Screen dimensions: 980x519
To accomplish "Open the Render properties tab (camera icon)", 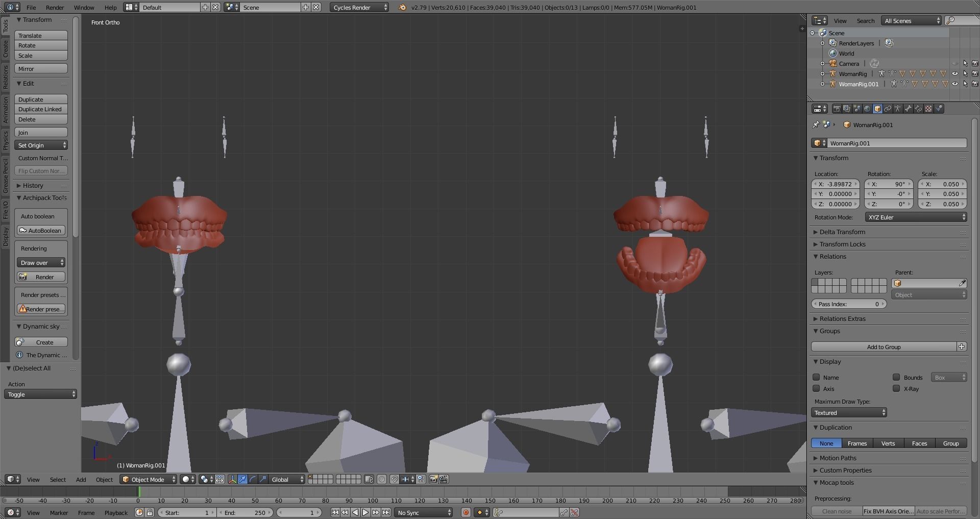I will tap(837, 109).
